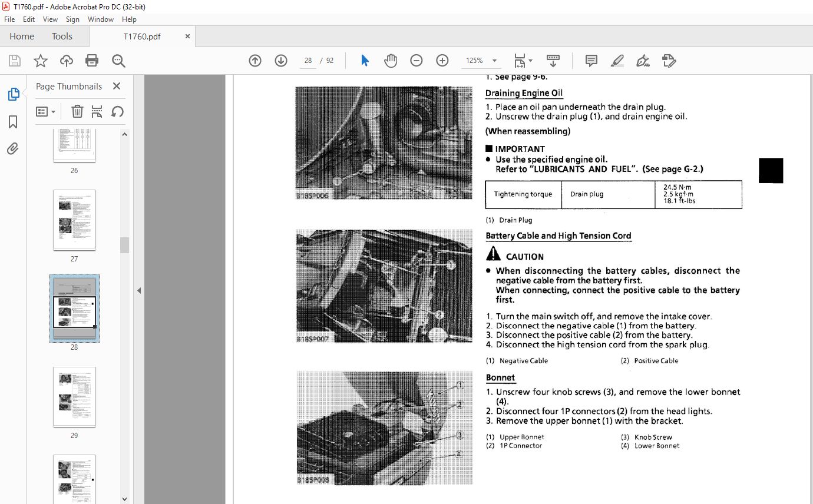Image resolution: width=813 pixels, height=504 pixels.
Task: Click the Page Thumbnails panel title
Action: [69, 86]
